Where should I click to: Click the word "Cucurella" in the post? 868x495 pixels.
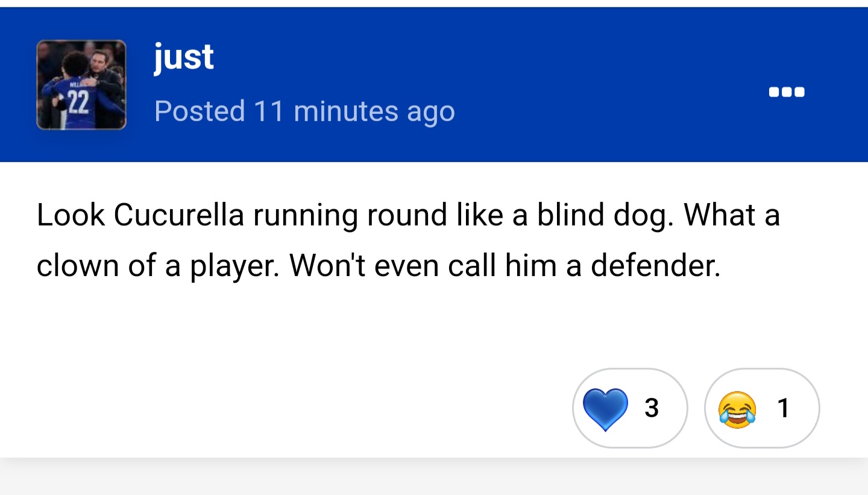click(178, 215)
